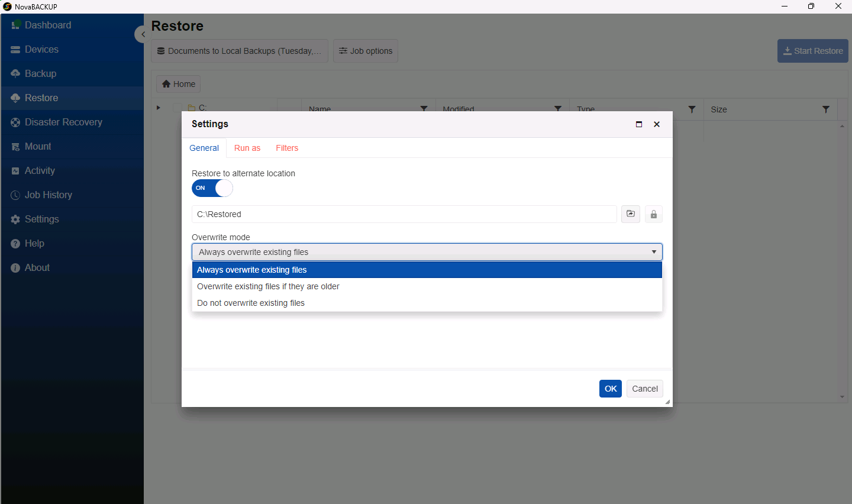Open the Name column filter
Viewport: 852px width, 504px height.
tap(424, 109)
